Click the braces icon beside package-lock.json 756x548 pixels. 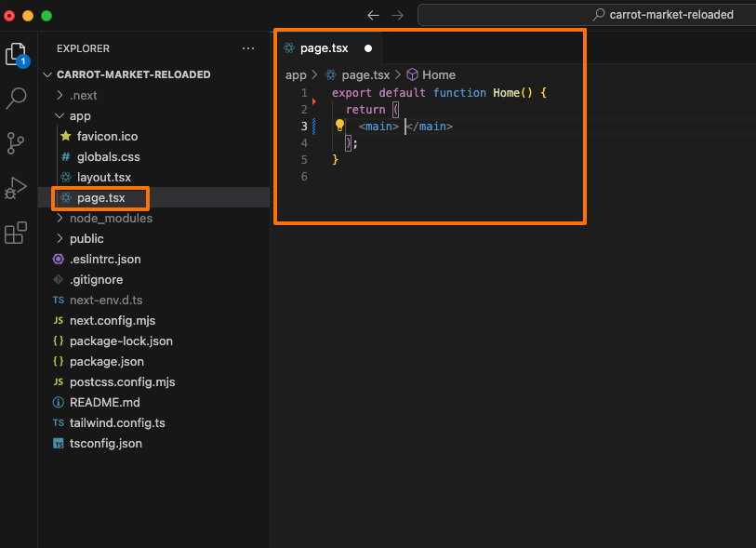coord(59,341)
